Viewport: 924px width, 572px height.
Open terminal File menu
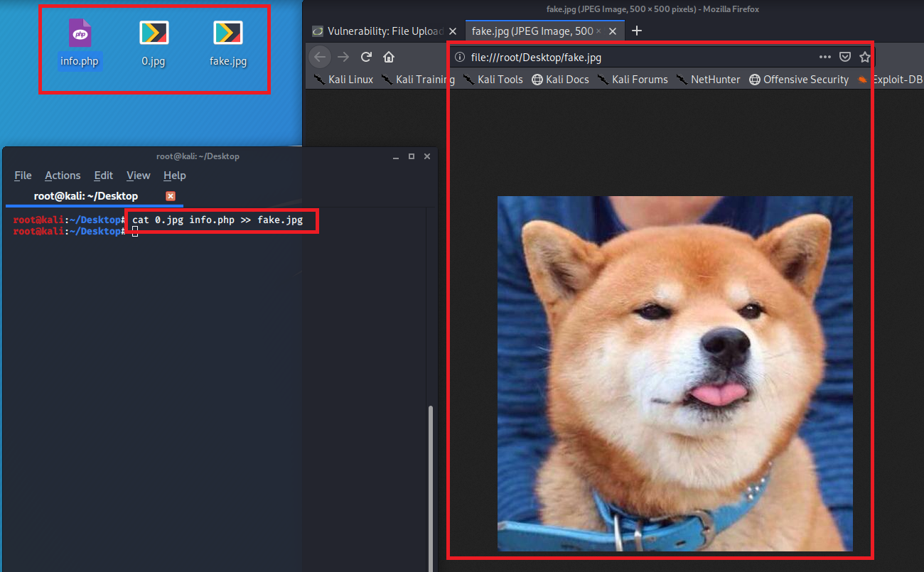(23, 176)
